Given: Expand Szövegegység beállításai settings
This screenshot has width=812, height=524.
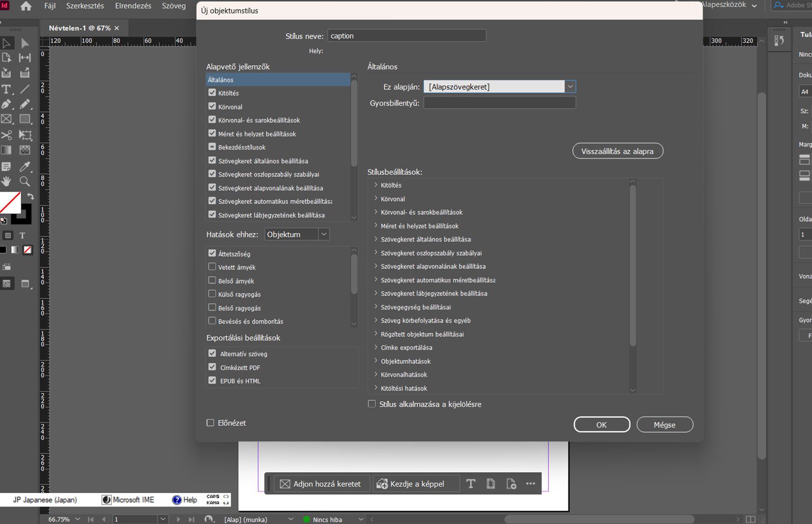Looking at the screenshot, I should 376,307.
